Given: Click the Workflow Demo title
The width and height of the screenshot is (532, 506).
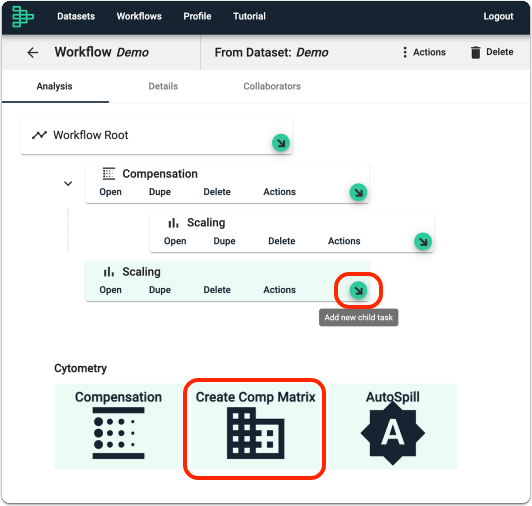Looking at the screenshot, I should click(102, 52).
